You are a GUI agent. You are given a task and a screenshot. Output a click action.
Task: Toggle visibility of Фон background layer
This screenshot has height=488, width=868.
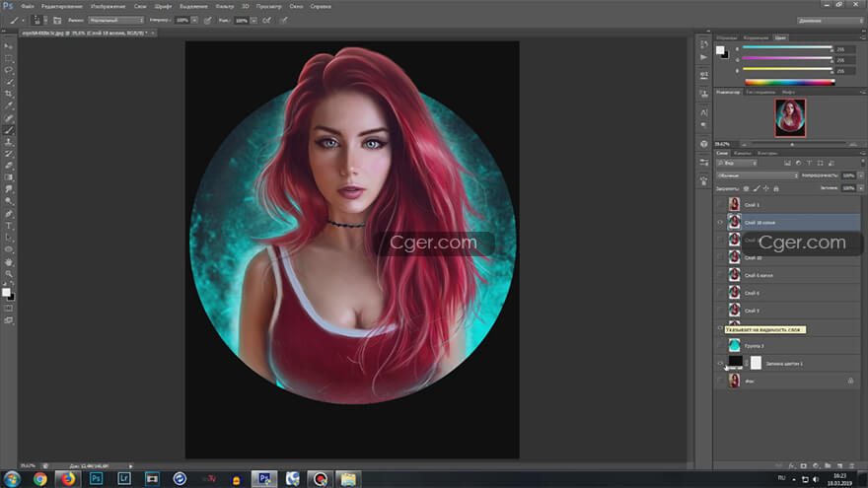[720, 381]
